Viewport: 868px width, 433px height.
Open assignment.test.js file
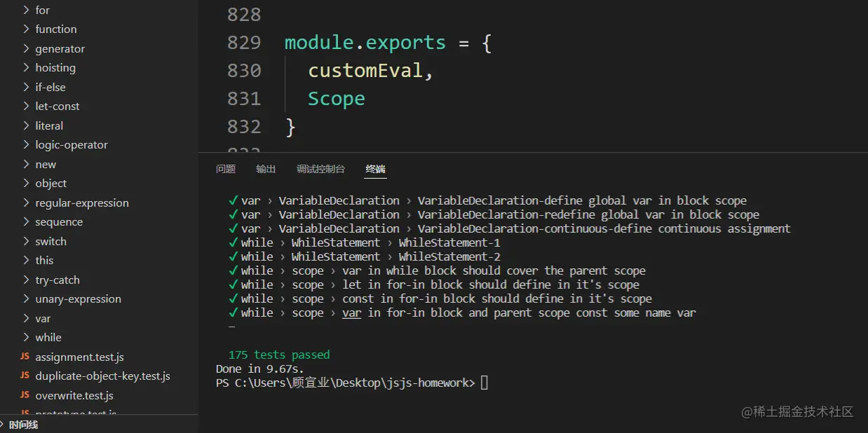79,357
